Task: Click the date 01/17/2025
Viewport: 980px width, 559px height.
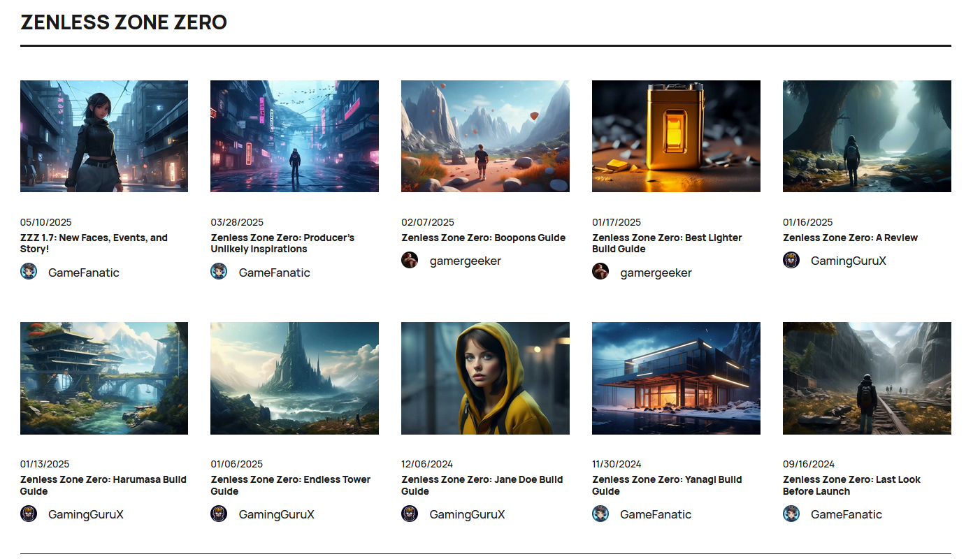Action: tap(617, 222)
